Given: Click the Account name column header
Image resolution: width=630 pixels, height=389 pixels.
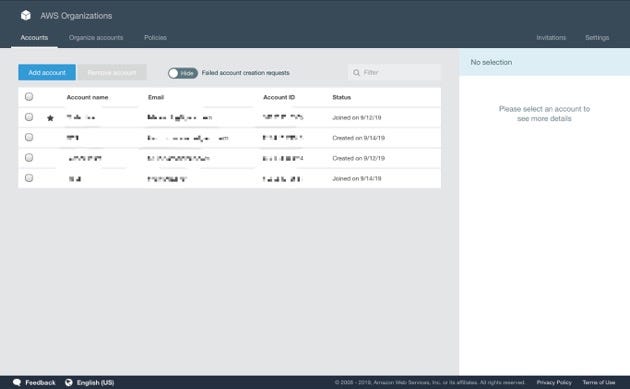Looking at the screenshot, I should [x=87, y=97].
